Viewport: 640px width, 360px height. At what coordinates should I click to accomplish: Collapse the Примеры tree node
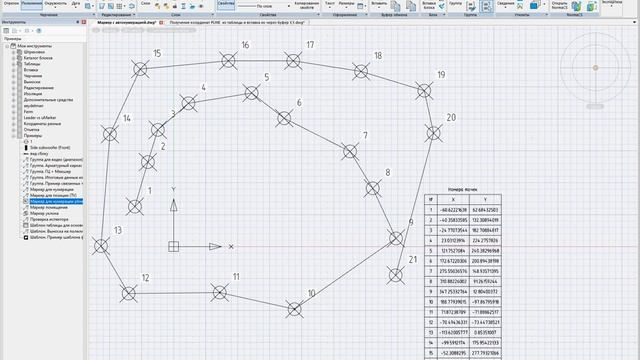[13, 136]
